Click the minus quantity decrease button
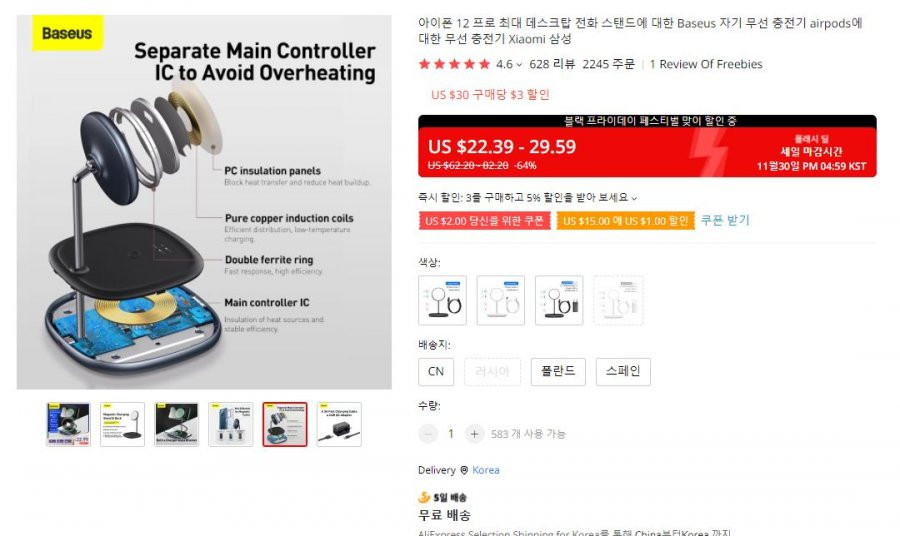This screenshot has height=536, width=900. point(428,434)
